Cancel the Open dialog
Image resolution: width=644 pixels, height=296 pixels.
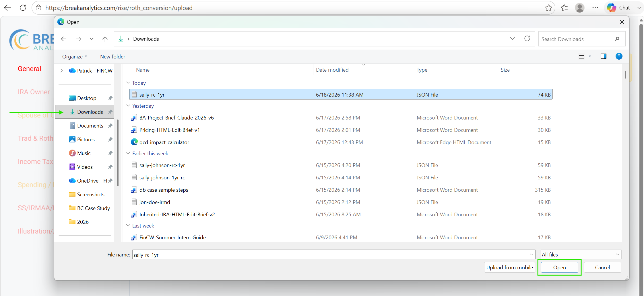click(x=602, y=267)
